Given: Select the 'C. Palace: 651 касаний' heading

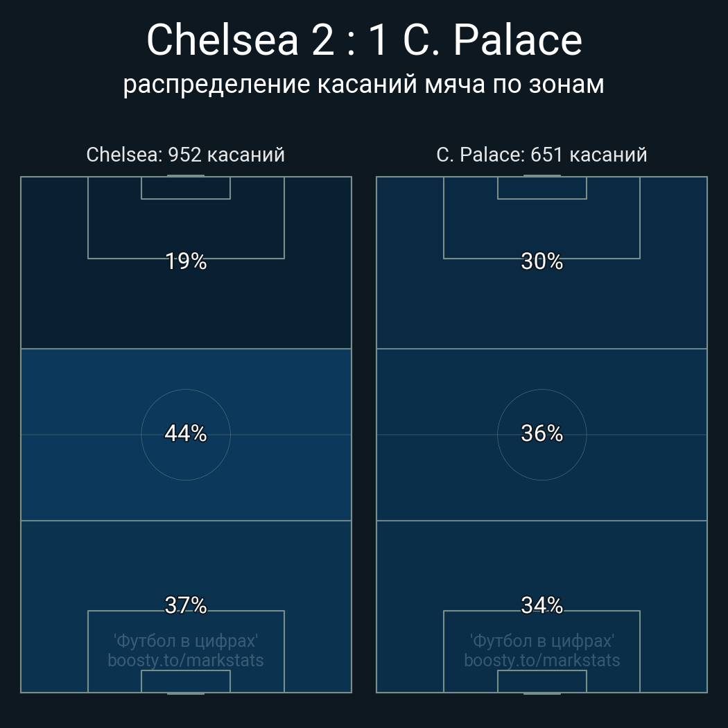Looking at the screenshot, I should (x=541, y=155).
